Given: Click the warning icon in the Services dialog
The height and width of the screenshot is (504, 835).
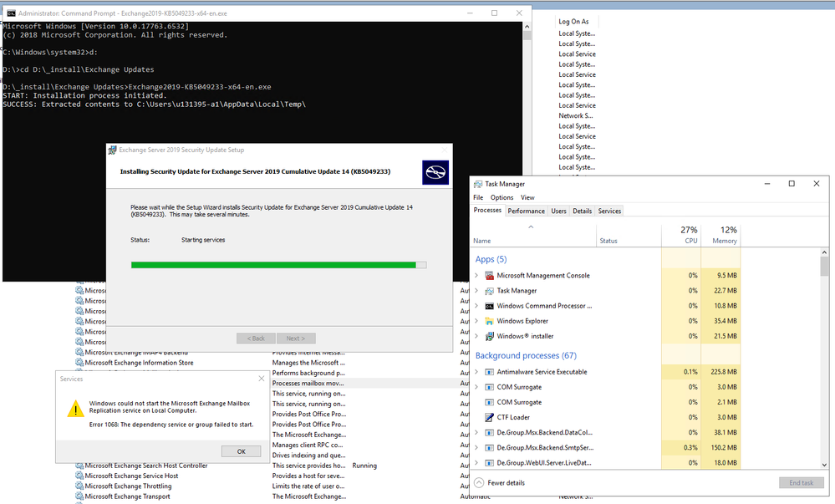Looking at the screenshot, I should coord(75,409).
